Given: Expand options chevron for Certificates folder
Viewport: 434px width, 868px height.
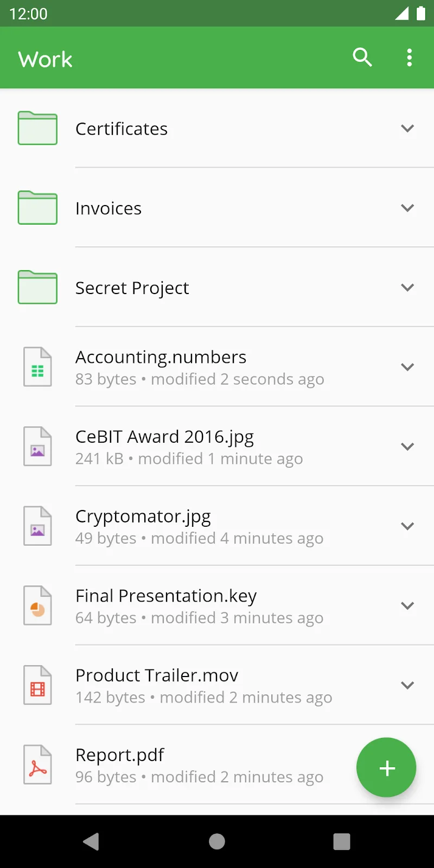Looking at the screenshot, I should pyautogui.click(x=407, y=129).
